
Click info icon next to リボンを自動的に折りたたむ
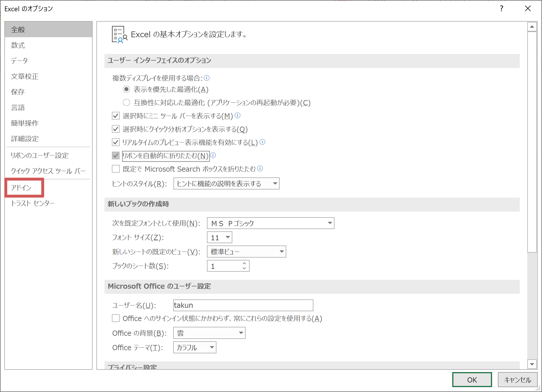click(x=213, y=155)
